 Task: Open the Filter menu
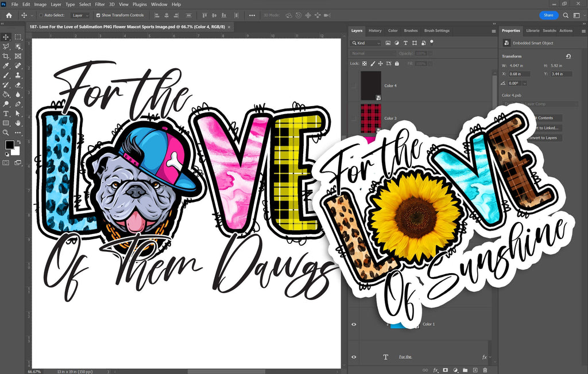click(x=100, y=5)
